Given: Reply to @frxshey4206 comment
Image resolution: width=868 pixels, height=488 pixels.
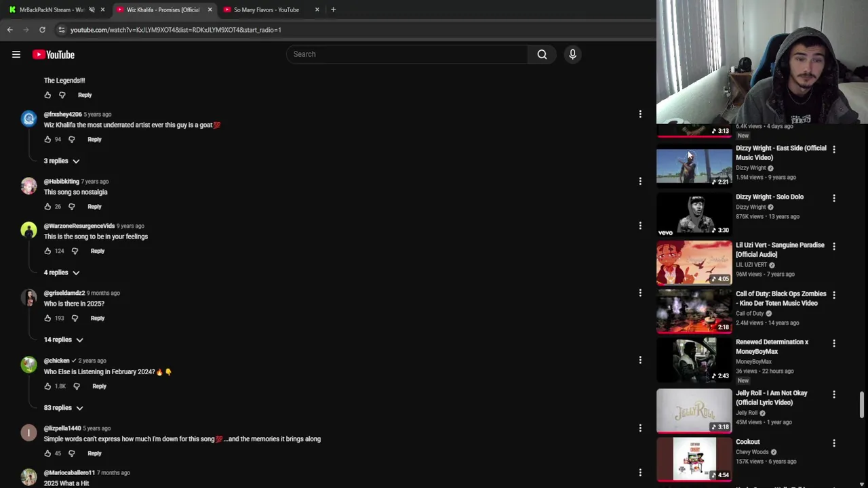Looking at the screenshot, I should pos(94,140).
